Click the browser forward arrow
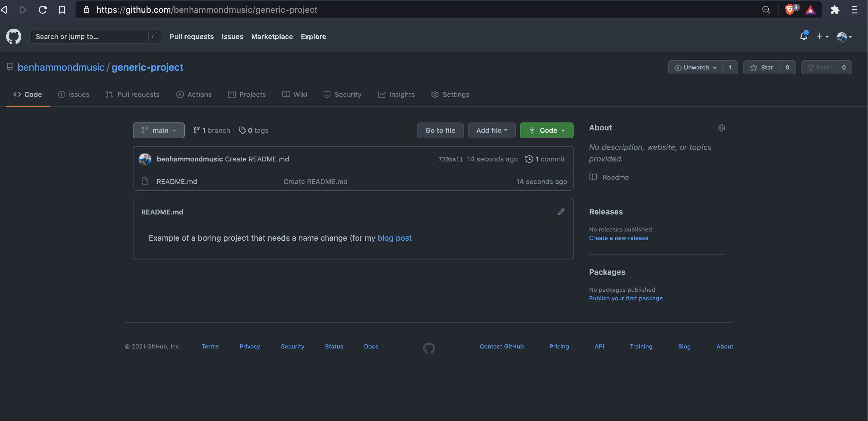 click(x=23, y=10)
